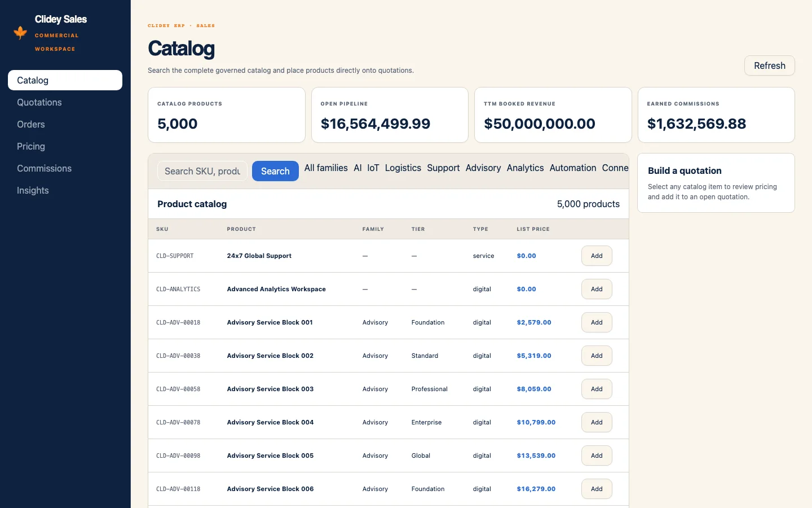Click the Earned Commissions stat card
The image size is (812, 508).
point(716,115)
